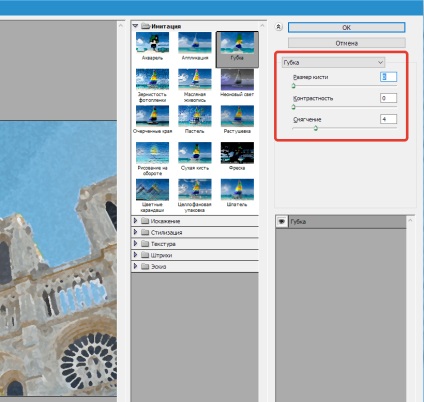Open the Губка filter dropdown
Screen dimensions: 424x402
[333, 62]
